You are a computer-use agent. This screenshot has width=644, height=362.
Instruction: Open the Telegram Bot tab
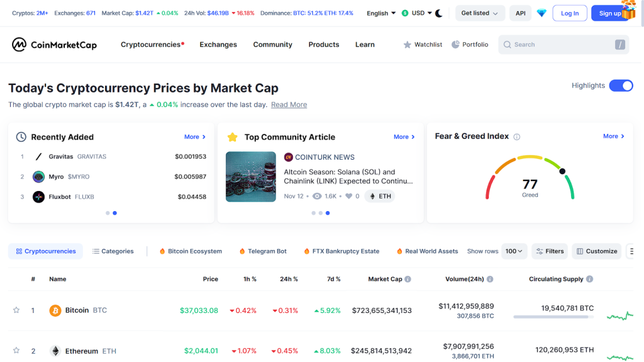coord(263,251)
